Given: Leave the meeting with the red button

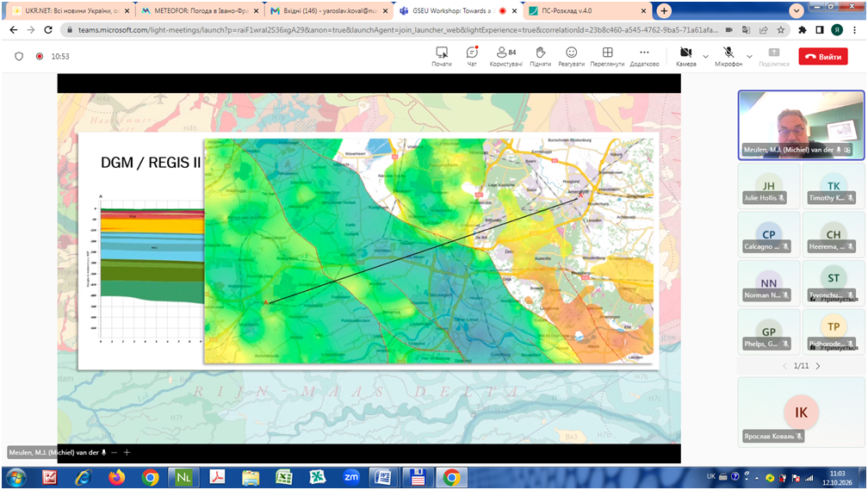Looking at the screenshot, I should coord(823,57).
